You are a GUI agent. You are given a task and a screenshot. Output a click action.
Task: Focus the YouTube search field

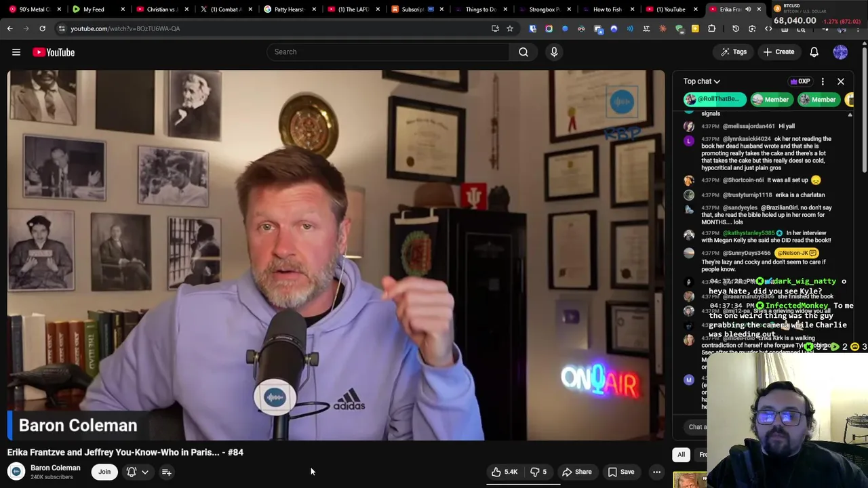[388, 52]
